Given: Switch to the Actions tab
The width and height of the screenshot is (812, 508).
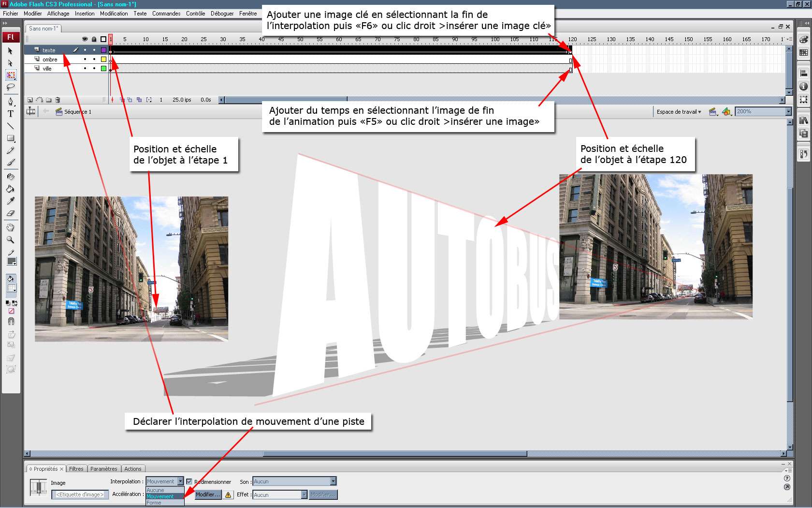Looking at the screenshot, I should [x=132, y=469].
